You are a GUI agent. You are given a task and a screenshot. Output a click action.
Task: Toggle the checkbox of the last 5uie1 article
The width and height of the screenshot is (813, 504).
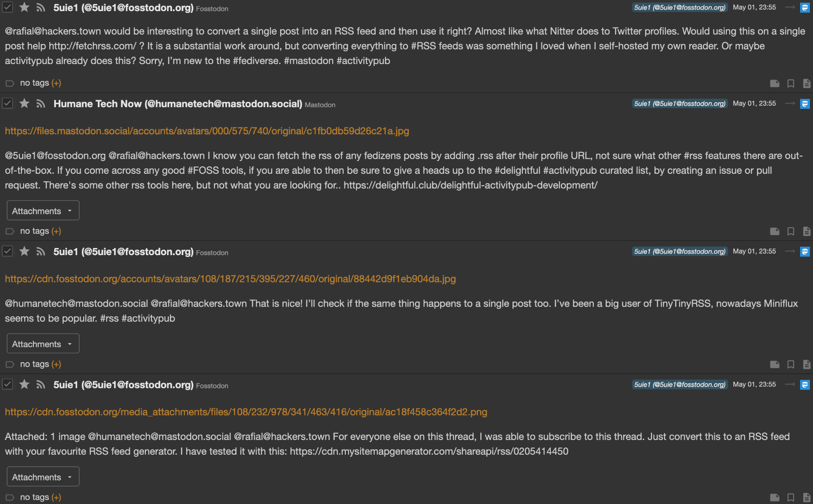(8, 384)
